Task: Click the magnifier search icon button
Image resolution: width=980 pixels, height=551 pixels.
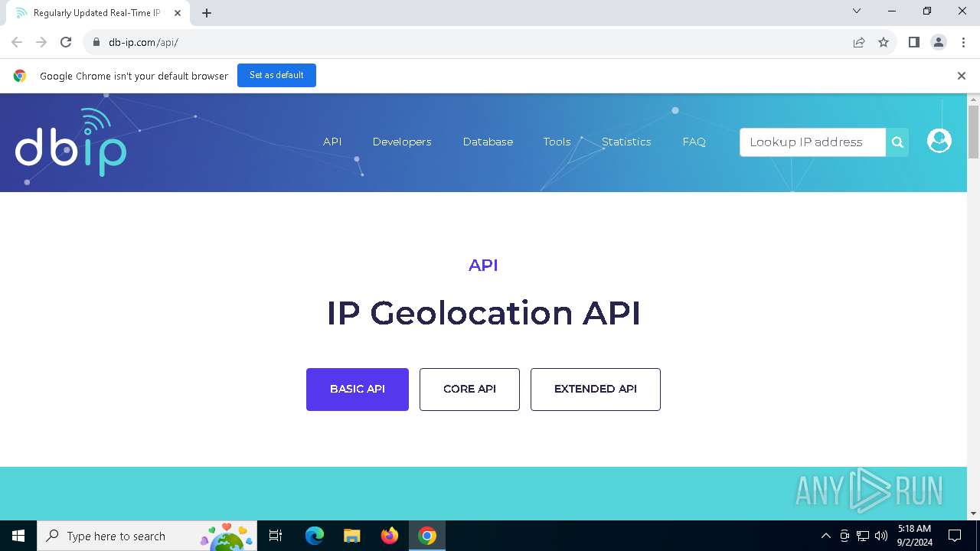Action: [x=897, y=142]
